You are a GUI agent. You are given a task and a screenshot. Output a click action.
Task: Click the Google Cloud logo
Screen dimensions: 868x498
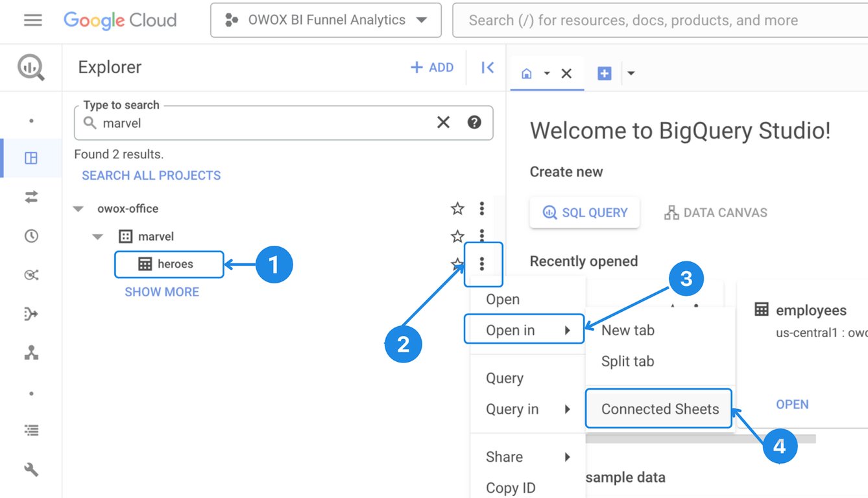point(120,20)
